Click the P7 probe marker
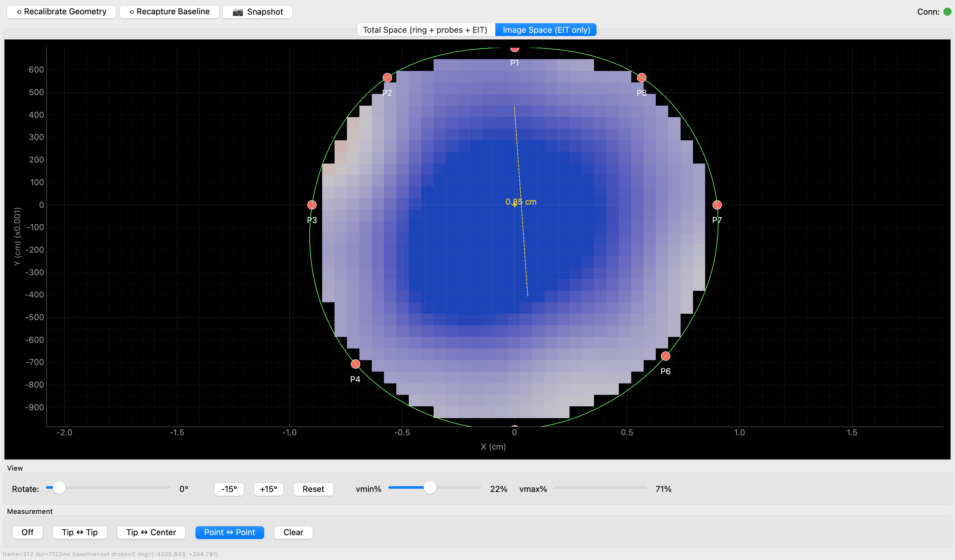This screenshot has height=560, width=955. click(x=717, y=205)
